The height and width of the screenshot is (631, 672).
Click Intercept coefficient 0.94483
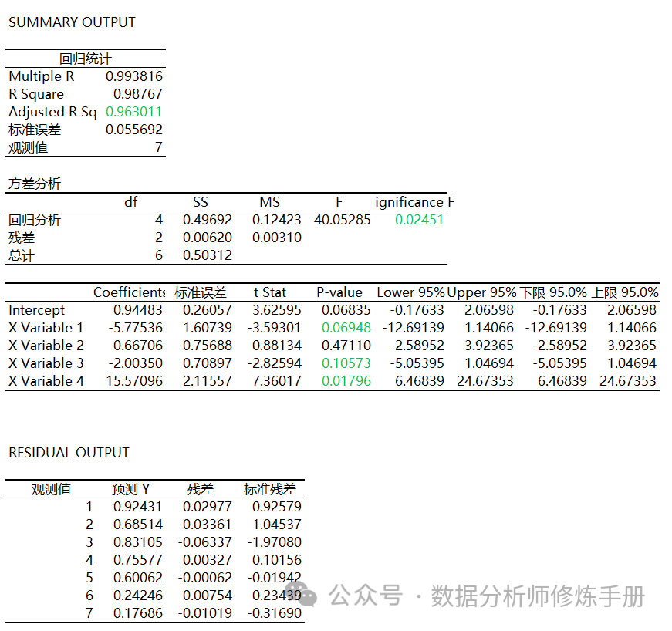(x=138, y=310)
